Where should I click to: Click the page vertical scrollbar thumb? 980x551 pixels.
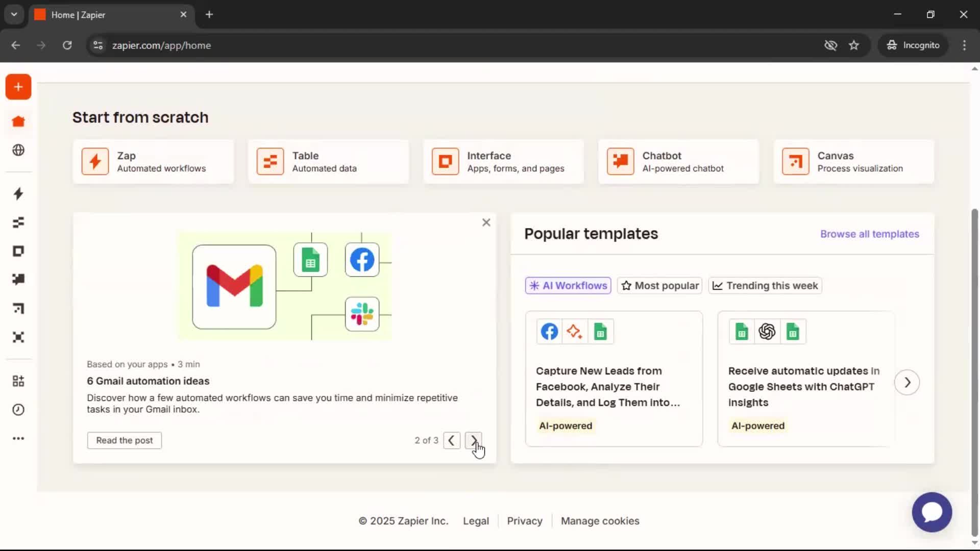pos(974,372)
